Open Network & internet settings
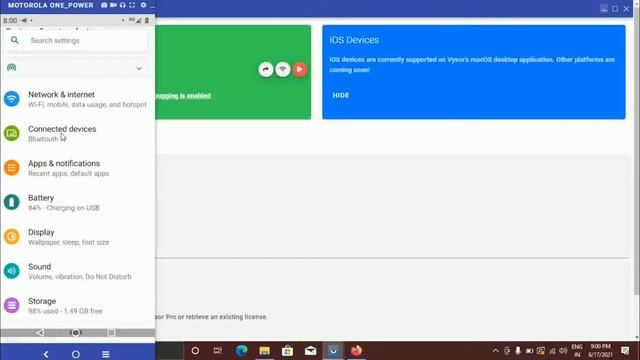This screenshot has height=360, width=640. point(78,99)
